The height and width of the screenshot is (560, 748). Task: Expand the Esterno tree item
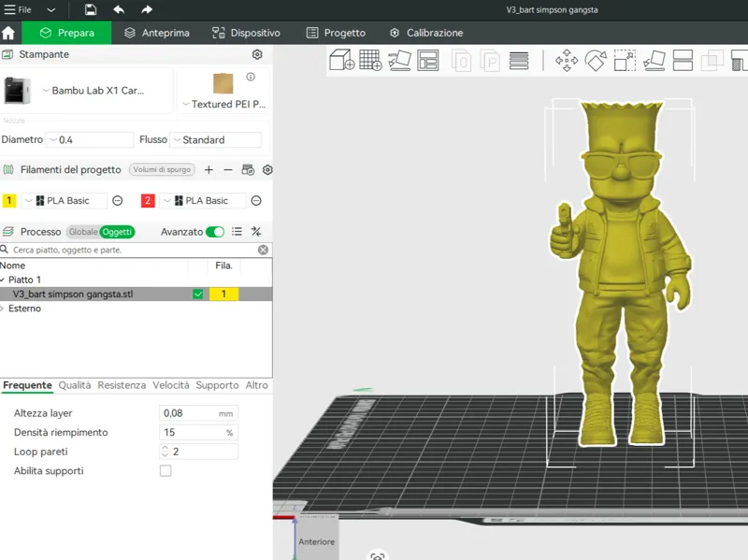(x=3, y=309)
